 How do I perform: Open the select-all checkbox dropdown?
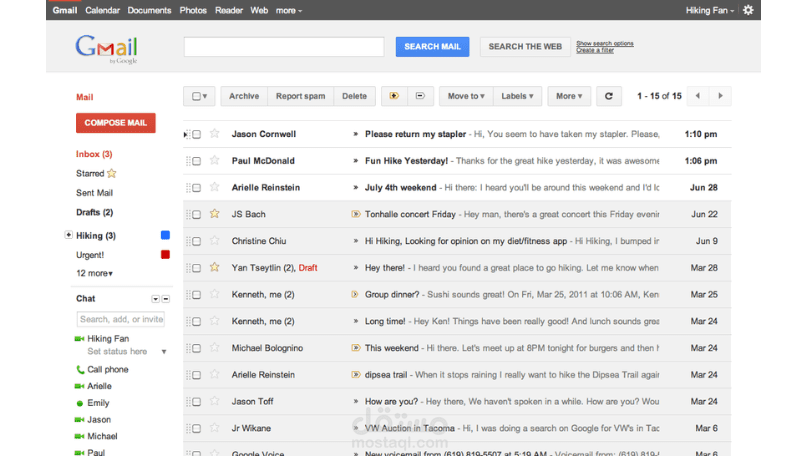[x=199, y=96]
